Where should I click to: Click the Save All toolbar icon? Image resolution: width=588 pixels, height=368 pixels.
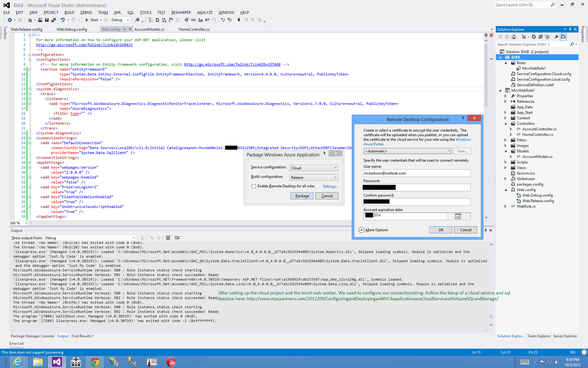tap(53, 20)
